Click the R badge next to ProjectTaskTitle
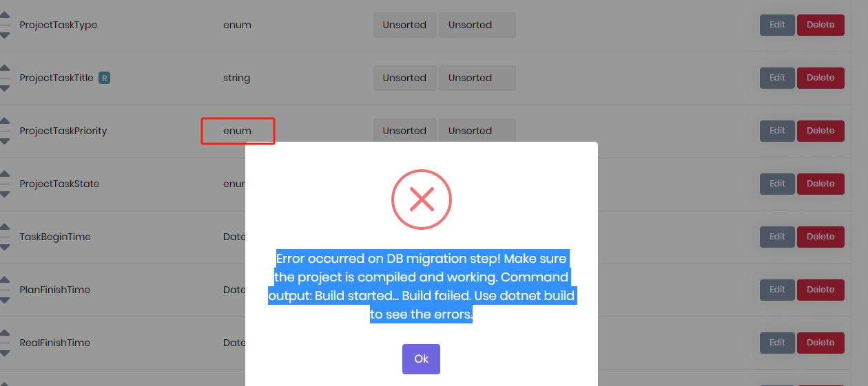The width and height of the screenshot is (868, 386). 104,78
